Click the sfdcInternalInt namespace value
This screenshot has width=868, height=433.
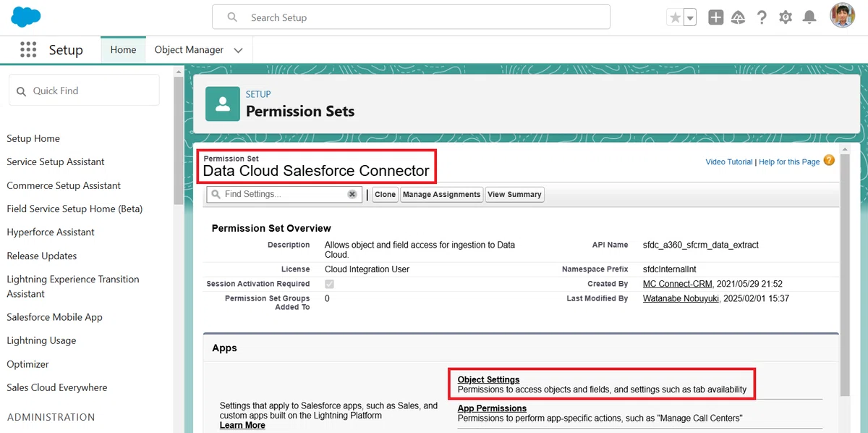671,269
